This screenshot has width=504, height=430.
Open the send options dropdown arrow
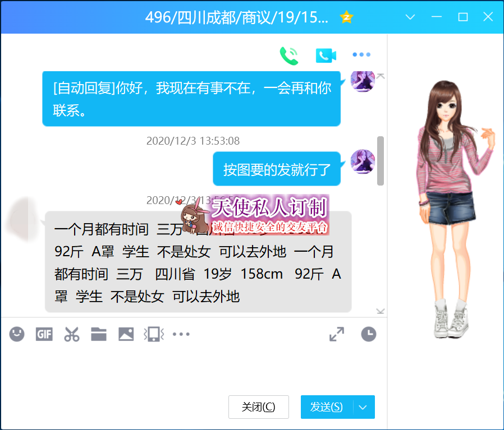pos(363,407)
